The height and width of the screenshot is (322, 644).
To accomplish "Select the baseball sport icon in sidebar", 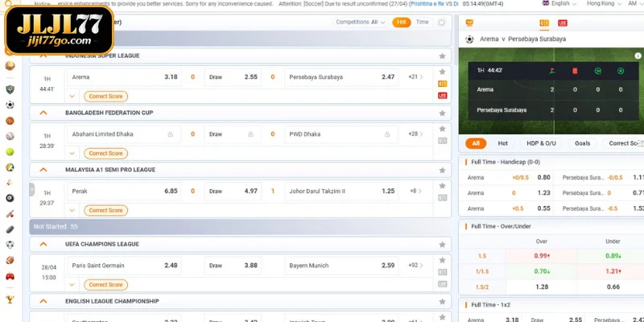I will click(x=10, y=136).
